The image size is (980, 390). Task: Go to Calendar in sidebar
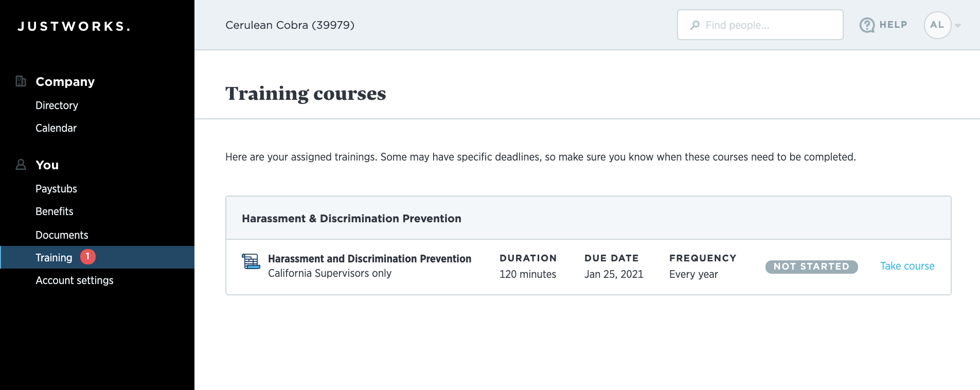[x=56, y=128]
